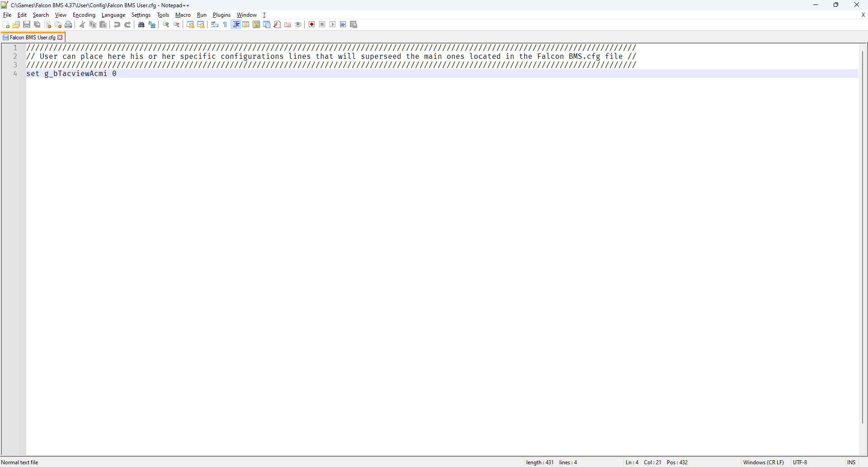
Task: Click the Open file folder icon
Action: click(x=16, y=25)
